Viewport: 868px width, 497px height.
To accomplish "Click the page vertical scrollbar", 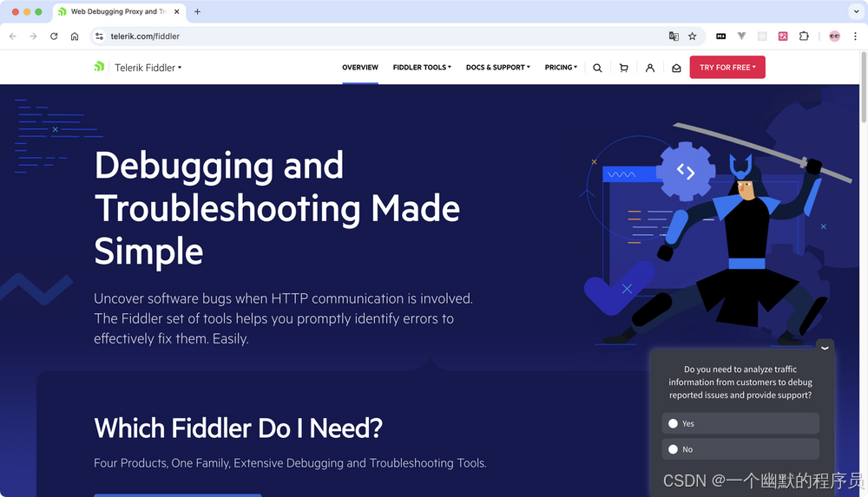I will click(x=864, y=88).
